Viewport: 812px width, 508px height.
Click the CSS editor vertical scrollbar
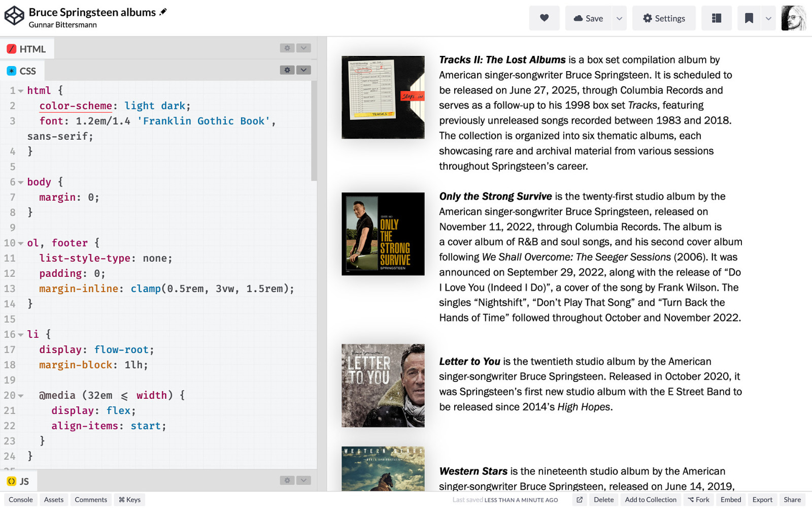click(314, 131)
